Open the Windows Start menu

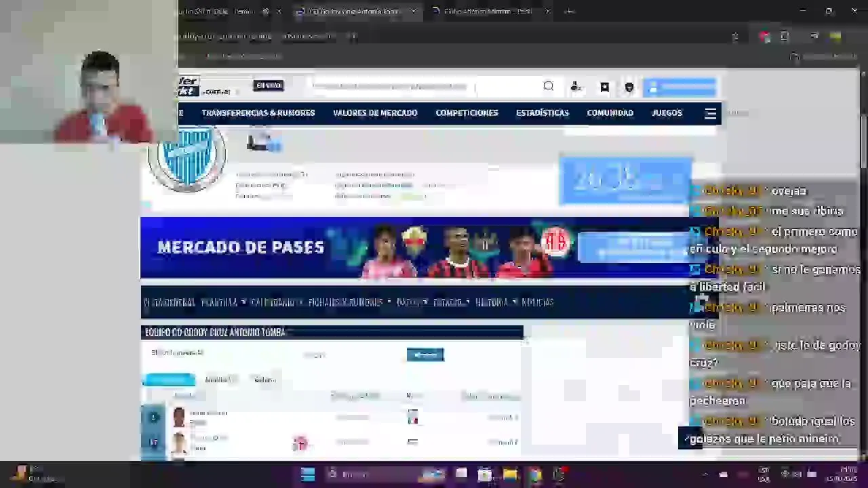(308, 474)
